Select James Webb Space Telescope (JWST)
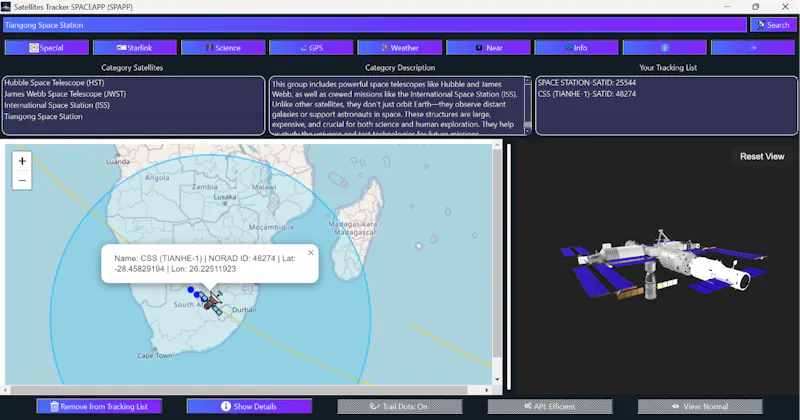The height and width of the screenshot is (420, 800). tap(65, 94)
